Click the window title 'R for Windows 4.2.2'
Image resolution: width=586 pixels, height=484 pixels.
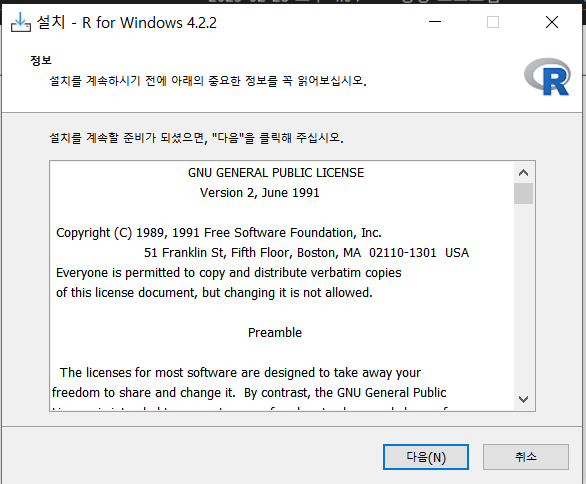(x=127, y=23)
